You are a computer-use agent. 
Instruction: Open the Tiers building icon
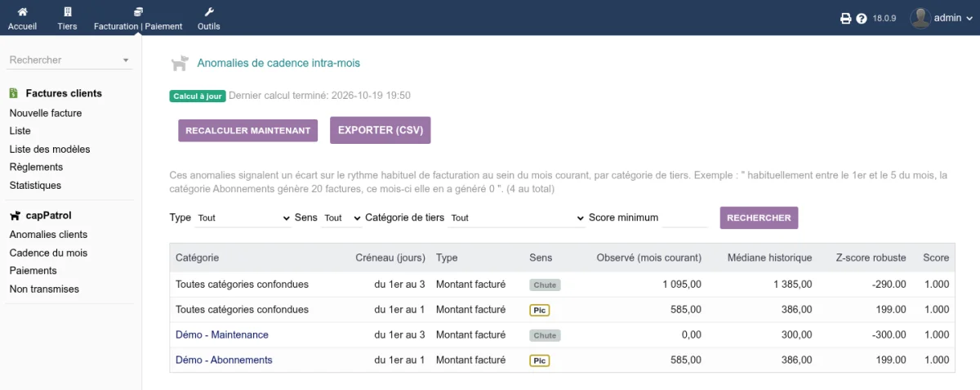click(x=67, y=12)
